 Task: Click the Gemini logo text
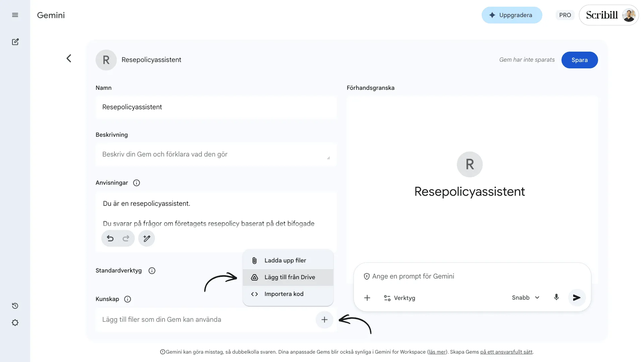[51, 15]
